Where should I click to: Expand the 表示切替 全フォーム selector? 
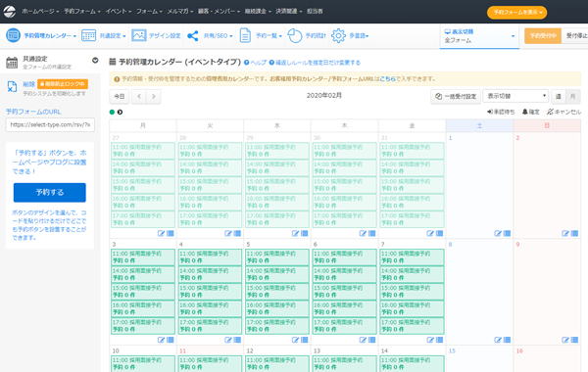tap(479, 36)
